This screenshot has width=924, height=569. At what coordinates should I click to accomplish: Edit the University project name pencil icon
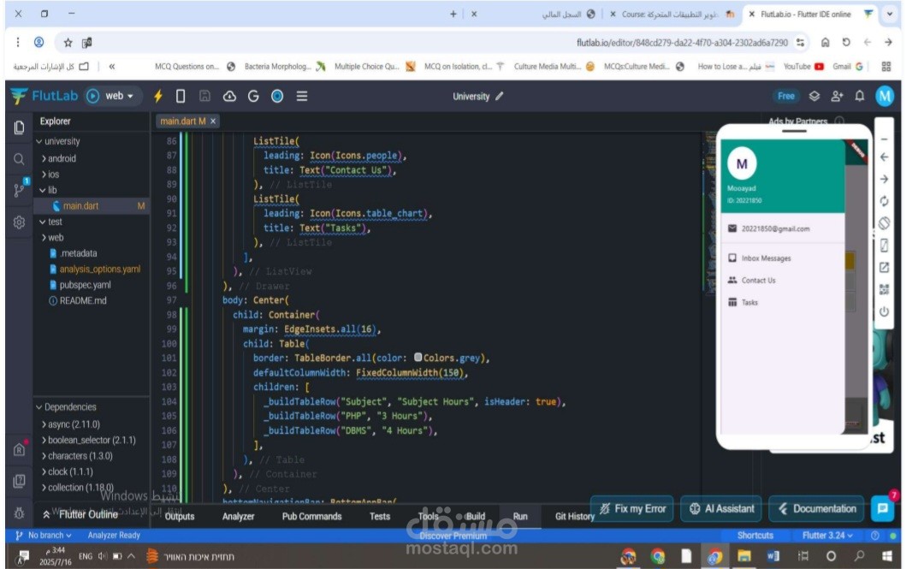[x=500, y=96]
